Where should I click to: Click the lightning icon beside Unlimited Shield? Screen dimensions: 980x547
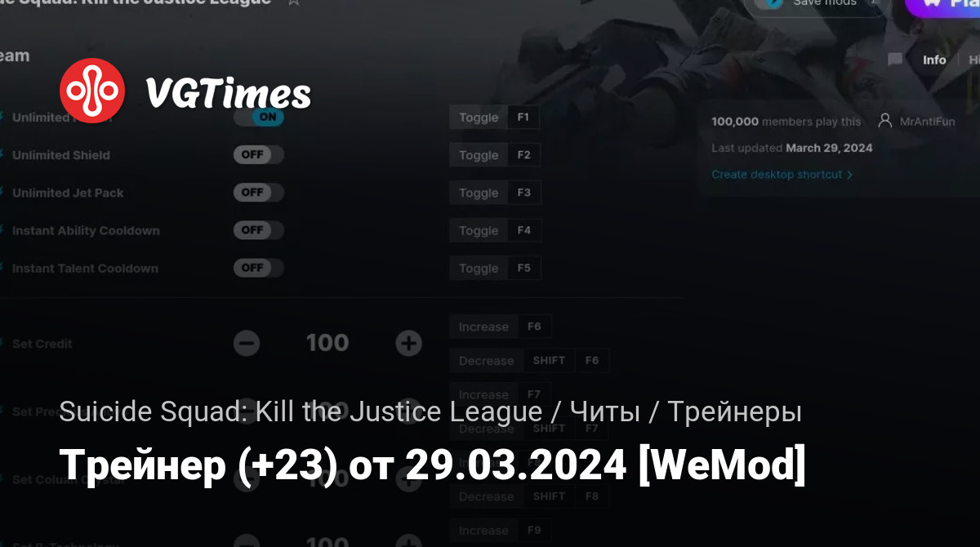click(2, 155)
